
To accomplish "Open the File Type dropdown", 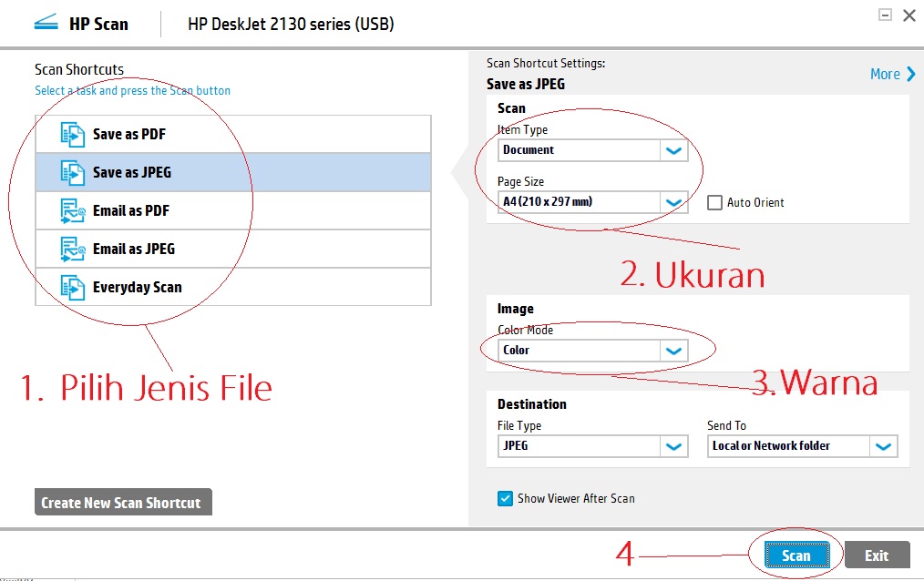I will point(593,446).
